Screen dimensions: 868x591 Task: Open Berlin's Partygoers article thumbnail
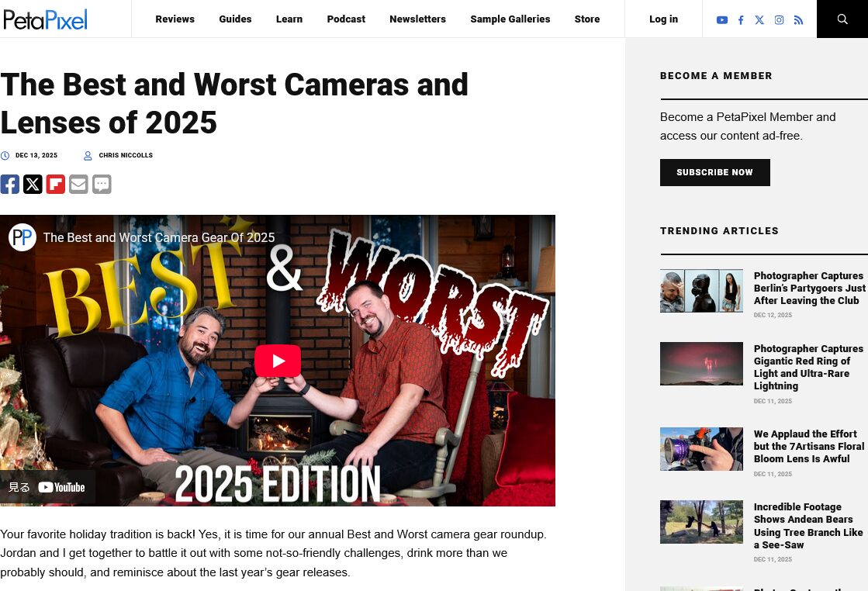coord(701,291)
